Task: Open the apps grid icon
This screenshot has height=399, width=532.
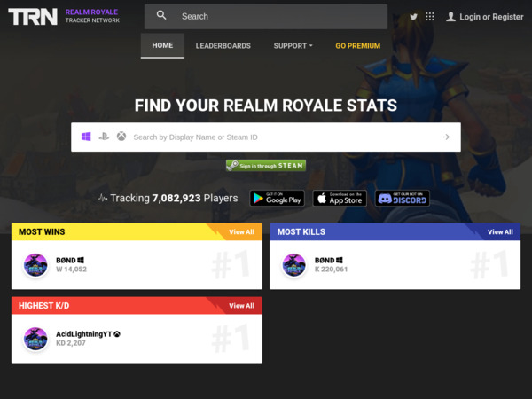Action: tap(430, 16)
